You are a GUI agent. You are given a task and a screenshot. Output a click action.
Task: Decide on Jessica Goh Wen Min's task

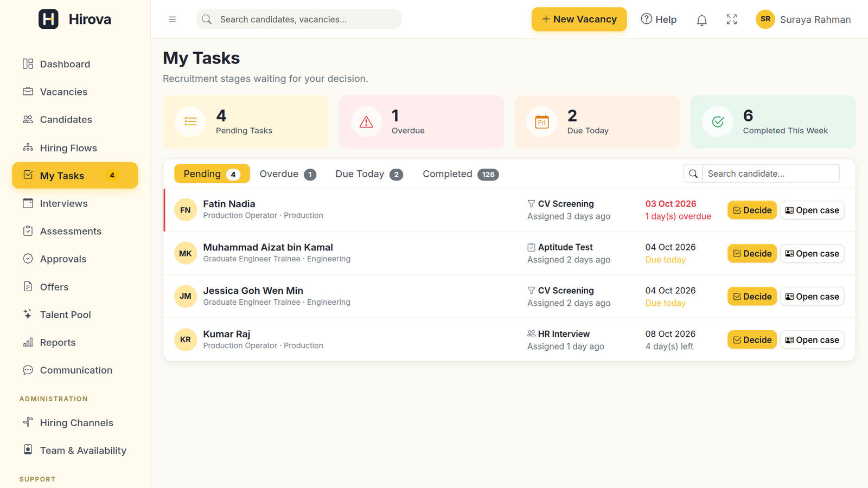click(x=752, y=296)
